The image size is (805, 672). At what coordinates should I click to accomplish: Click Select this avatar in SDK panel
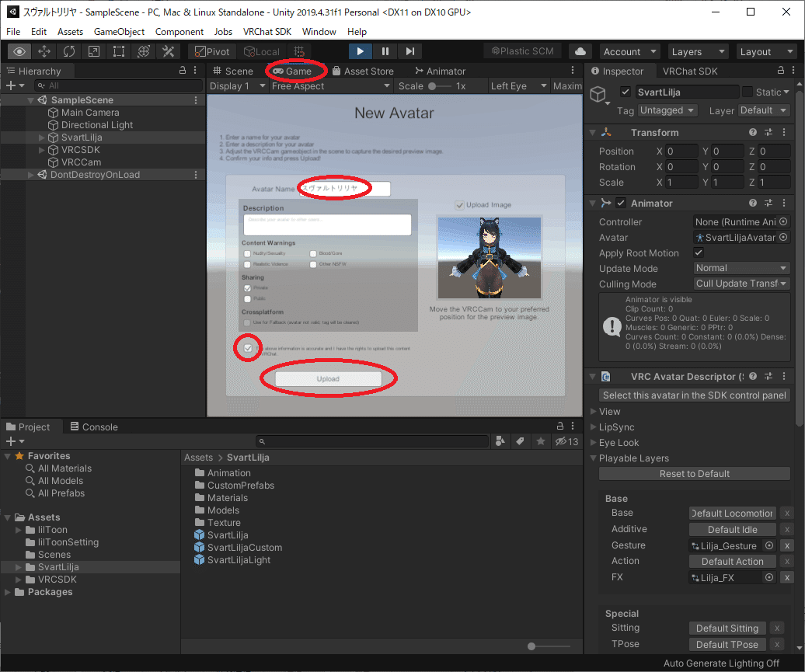tap(694, 395)
